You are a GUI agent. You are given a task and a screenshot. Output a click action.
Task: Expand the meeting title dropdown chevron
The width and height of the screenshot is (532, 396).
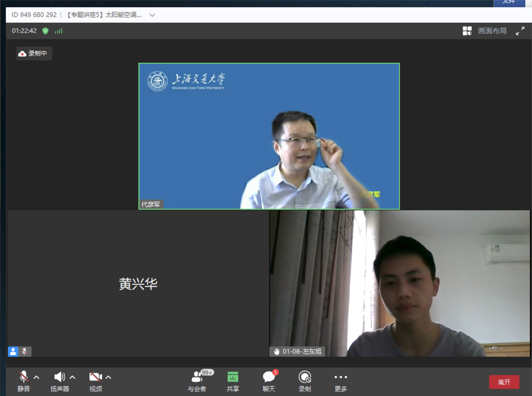click(x=152, y=15)
